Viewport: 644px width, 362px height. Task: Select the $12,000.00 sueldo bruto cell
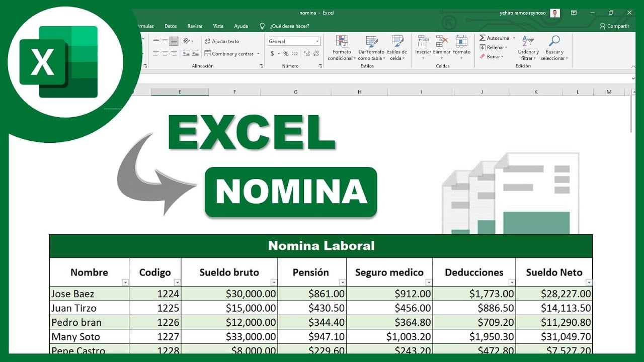click(x=229, y=322)
